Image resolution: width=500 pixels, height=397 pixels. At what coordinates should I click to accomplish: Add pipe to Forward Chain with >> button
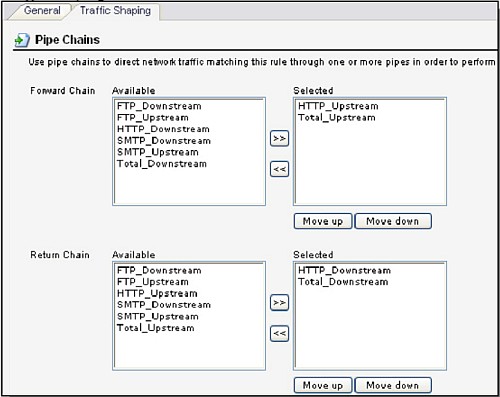tap(279, 138)
